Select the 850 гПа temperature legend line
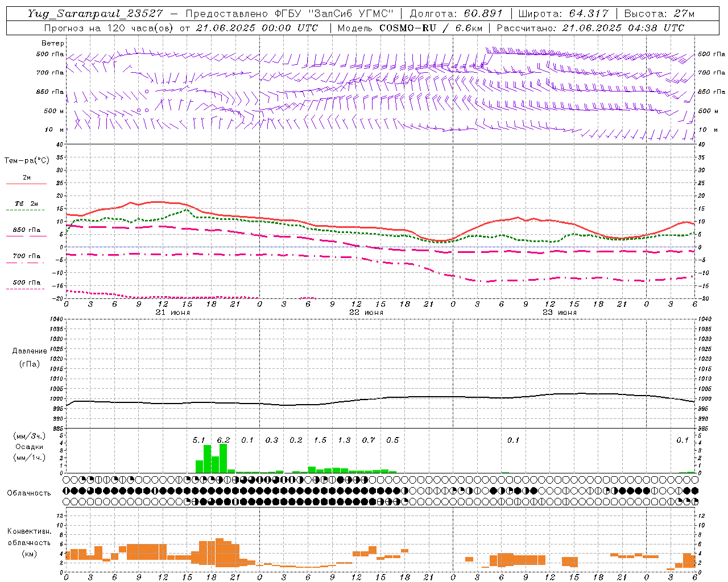The image size is (728, 582). (25, 236)
